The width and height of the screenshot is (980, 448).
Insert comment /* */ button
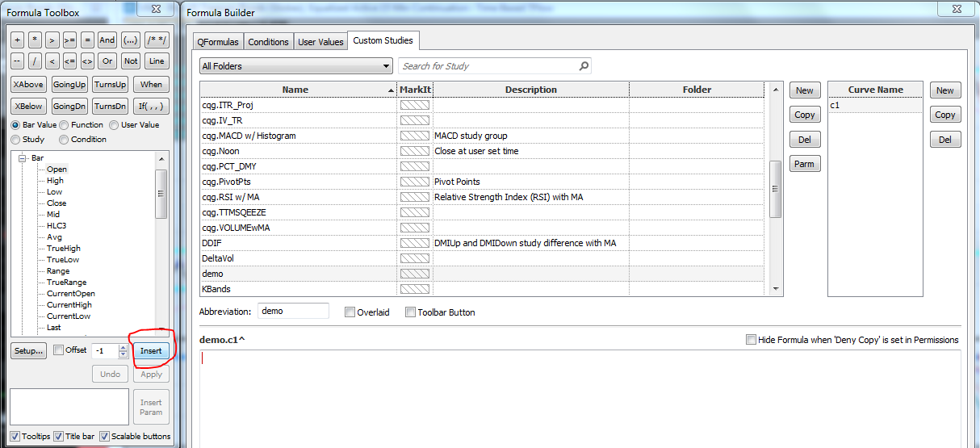point(157,40)
